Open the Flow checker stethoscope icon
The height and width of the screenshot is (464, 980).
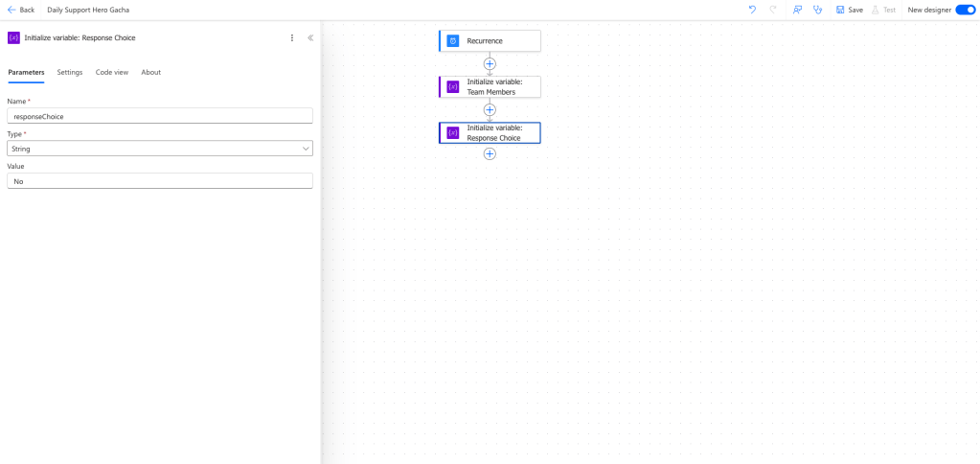tap(817, 10)
